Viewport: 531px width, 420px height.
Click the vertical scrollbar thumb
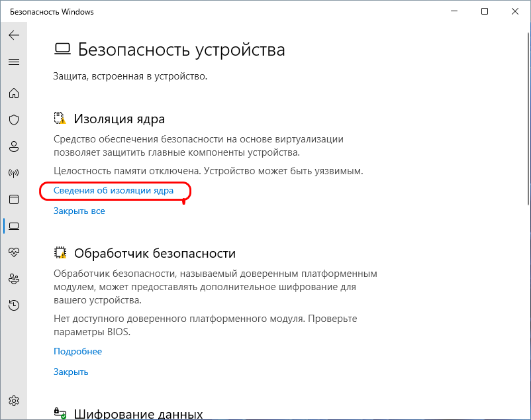[528, 119]
